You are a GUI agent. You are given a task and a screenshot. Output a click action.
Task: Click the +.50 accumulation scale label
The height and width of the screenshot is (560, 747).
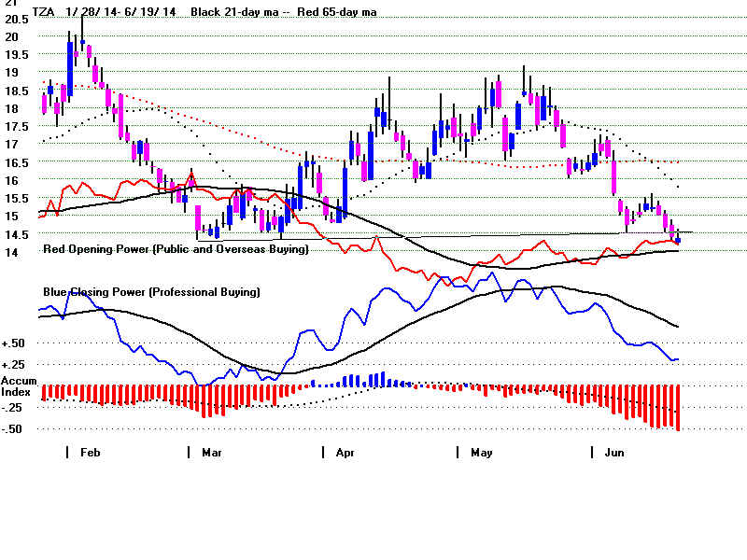[13, 343]
